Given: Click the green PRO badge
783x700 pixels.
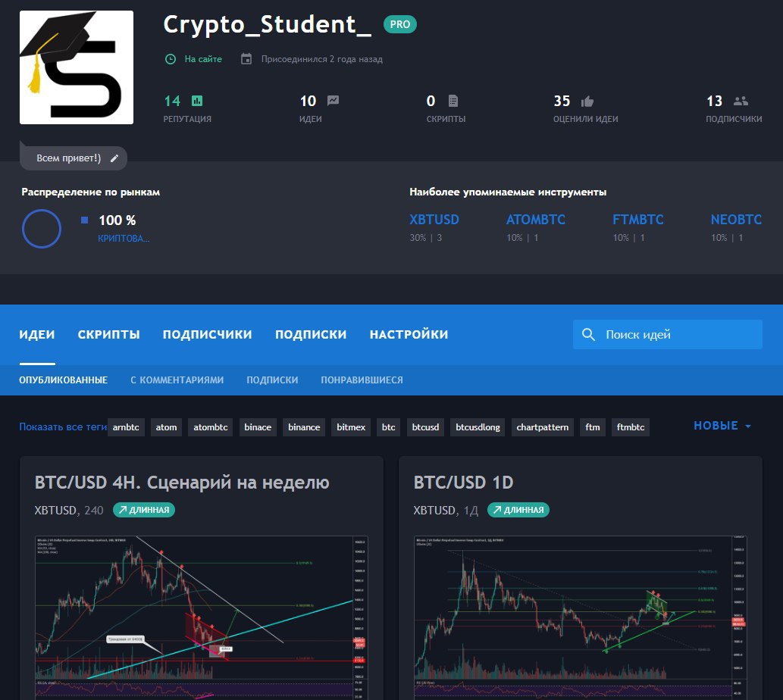Looking at the screenshot, I should [x=400, y=24].
